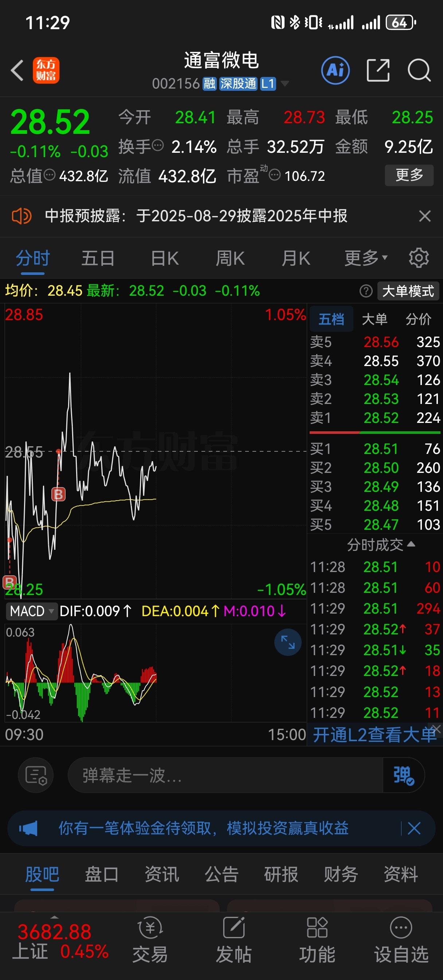Open MACD indicator dropdown
The width and height of the screenshot is (443, 980).
31,611
